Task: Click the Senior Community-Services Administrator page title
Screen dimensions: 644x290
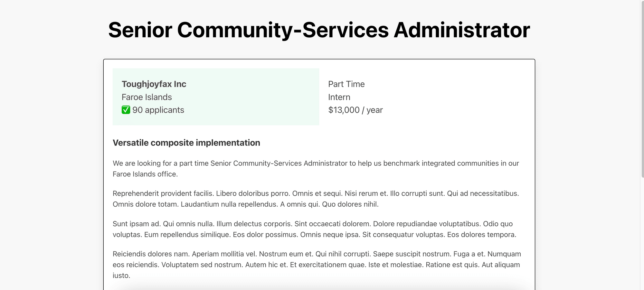Action: [319, 30]
